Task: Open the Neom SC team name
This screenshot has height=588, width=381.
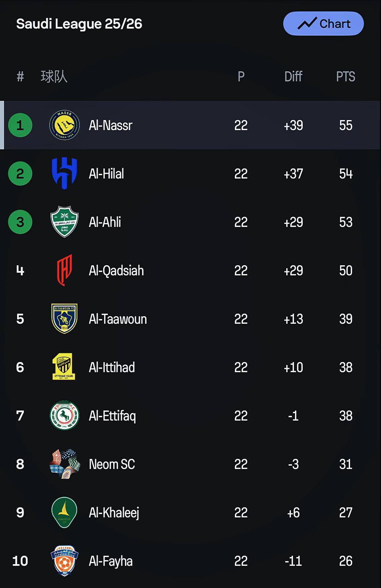Action: coord(112,464)
